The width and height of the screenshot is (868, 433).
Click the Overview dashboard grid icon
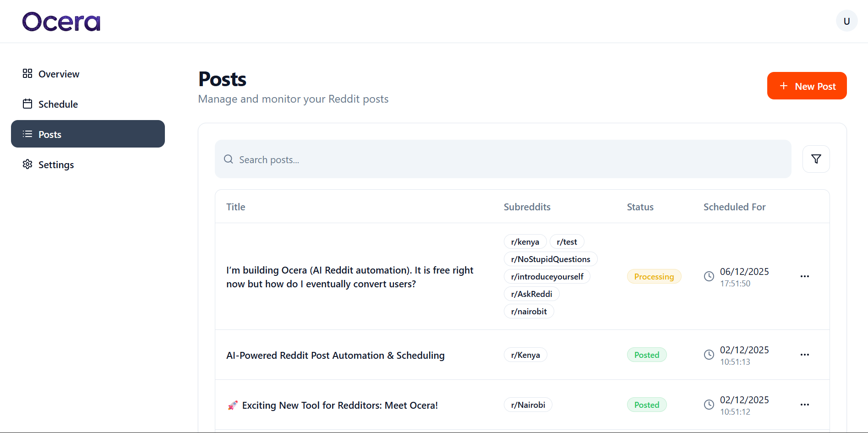tap(27, 73)
